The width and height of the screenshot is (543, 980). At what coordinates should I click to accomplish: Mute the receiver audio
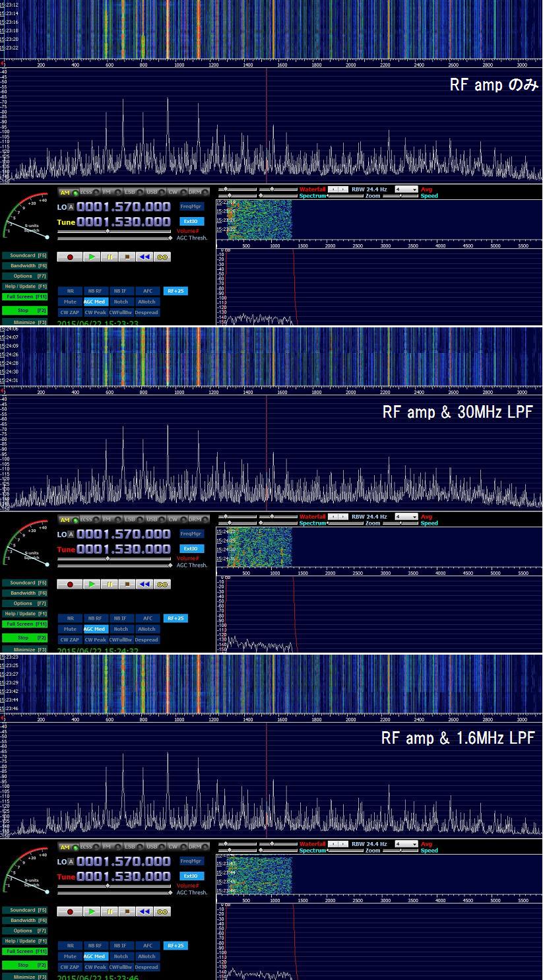pos(70,301)
